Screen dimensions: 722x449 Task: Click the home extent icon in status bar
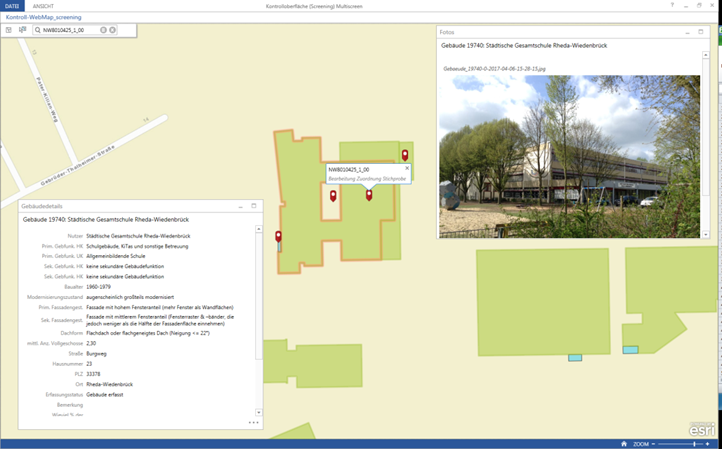click(x=624, y=444)
